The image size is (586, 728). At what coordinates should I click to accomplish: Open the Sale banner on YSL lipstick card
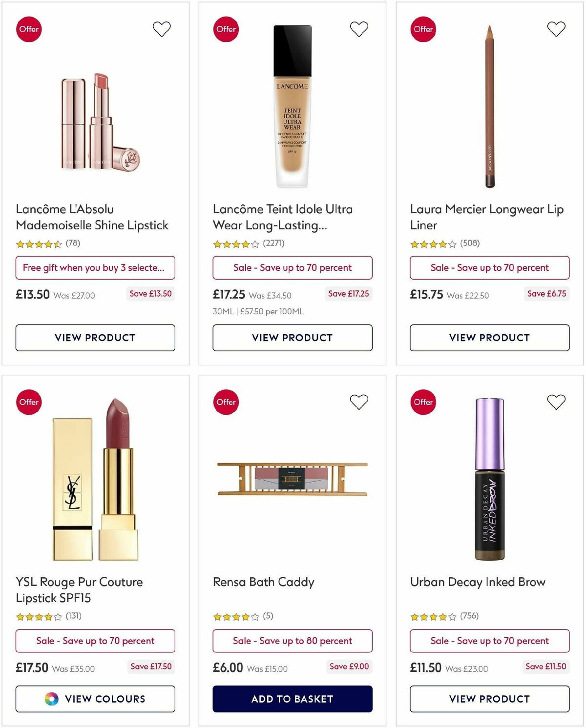[95, 641]
